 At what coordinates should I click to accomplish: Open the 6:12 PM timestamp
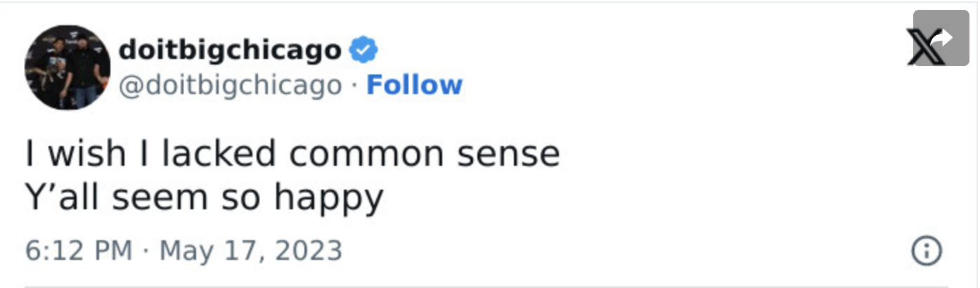[x=79, y=251]
